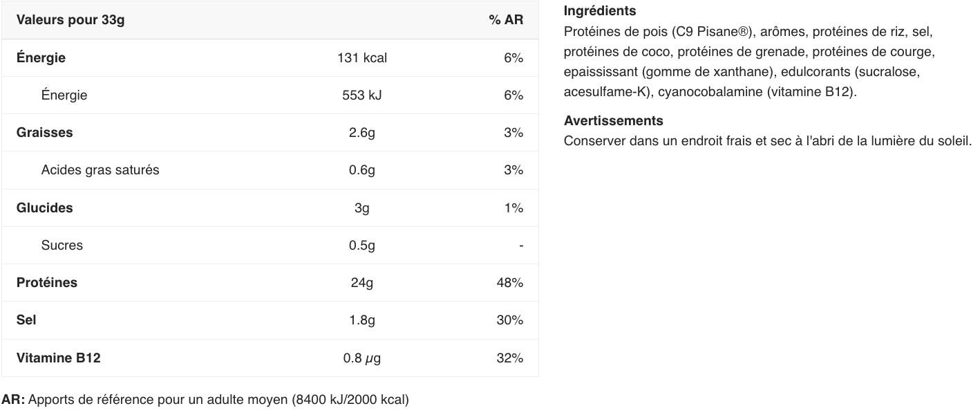980x415 pixels.
Task: Click the AR reference intake footnote
Action: click(205, 400)
